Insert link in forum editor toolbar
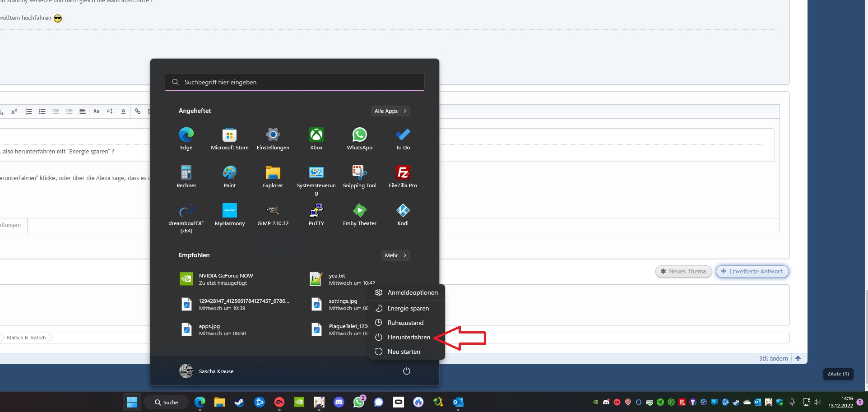 [138, 111]
